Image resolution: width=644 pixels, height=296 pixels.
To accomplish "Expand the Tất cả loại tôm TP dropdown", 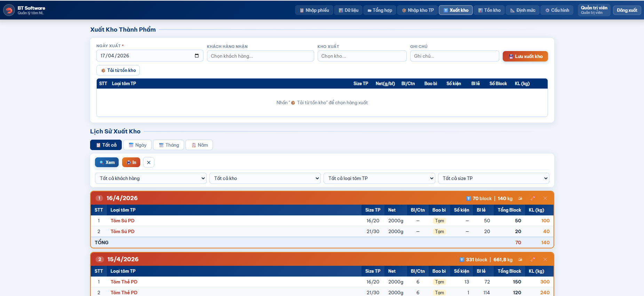I will 379,178.
